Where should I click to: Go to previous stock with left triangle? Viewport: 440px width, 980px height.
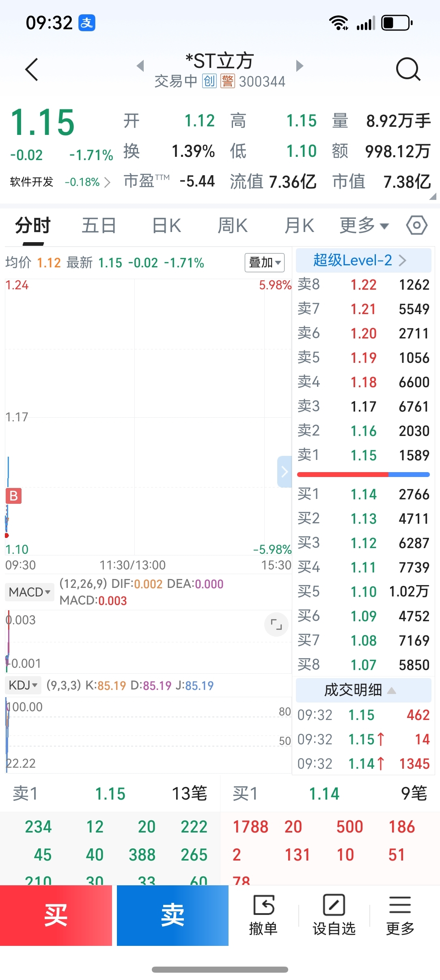click(x=140, y=66)
